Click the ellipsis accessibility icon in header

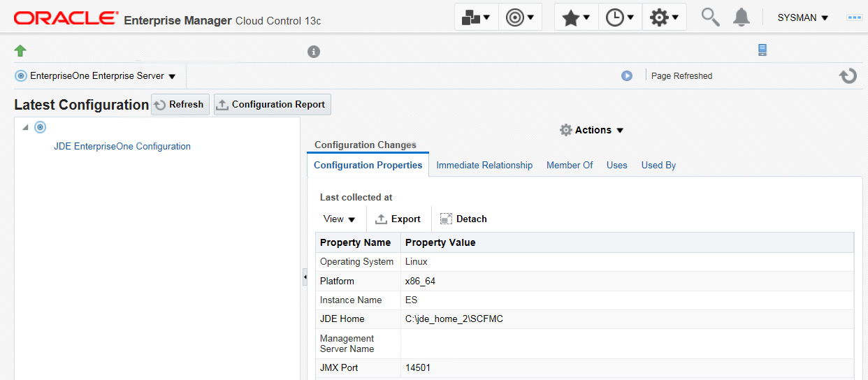coord(854,17)
